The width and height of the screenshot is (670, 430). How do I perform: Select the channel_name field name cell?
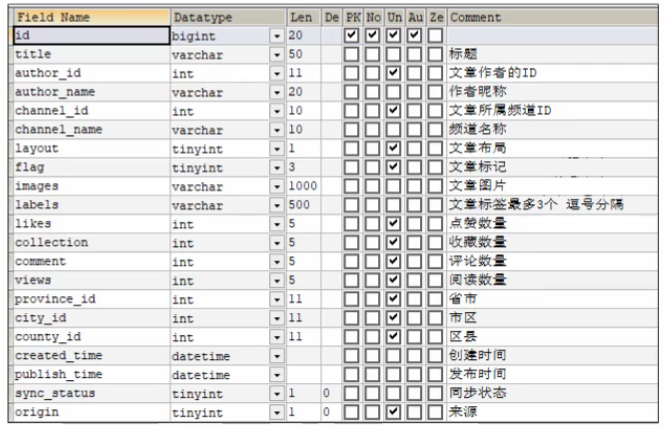click(92, 130)
